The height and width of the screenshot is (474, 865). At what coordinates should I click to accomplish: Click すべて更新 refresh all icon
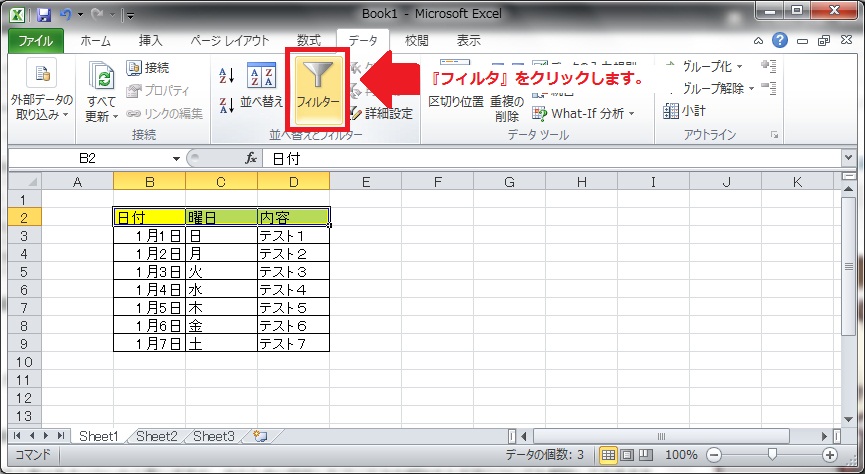[102, 76]
